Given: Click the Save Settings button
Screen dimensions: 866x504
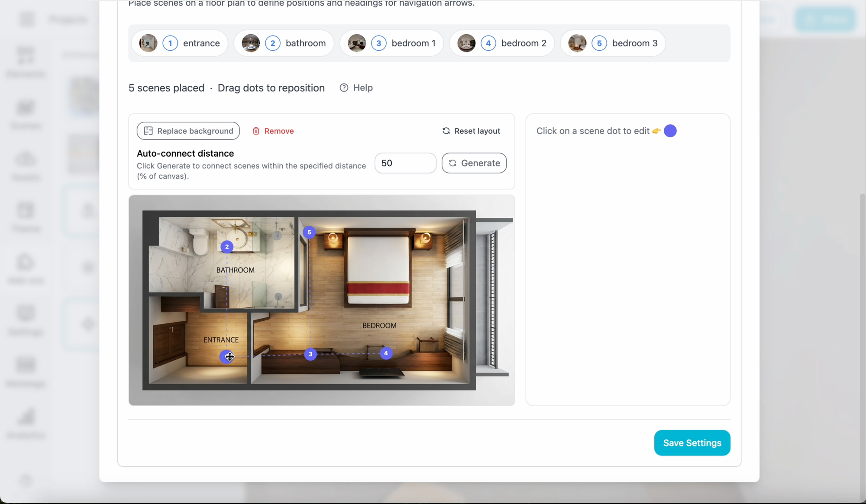Looking at the screenshot, I should [692, 443].
